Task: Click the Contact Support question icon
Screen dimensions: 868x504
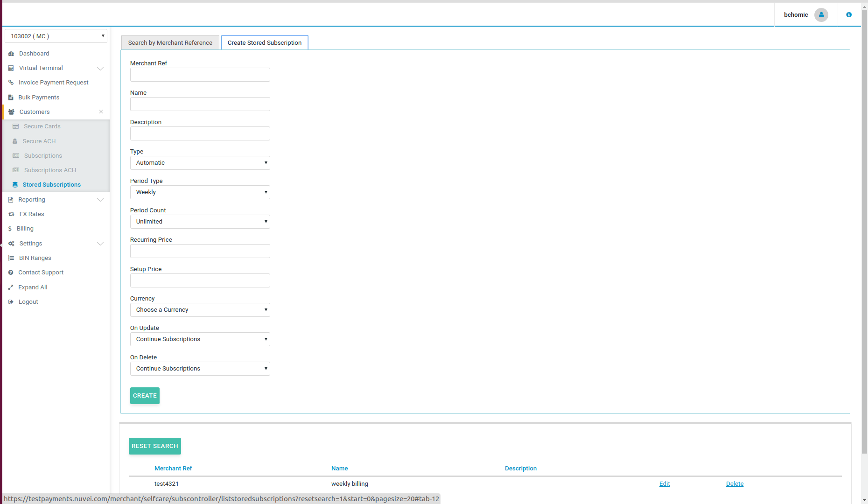Action: point(11,273)
